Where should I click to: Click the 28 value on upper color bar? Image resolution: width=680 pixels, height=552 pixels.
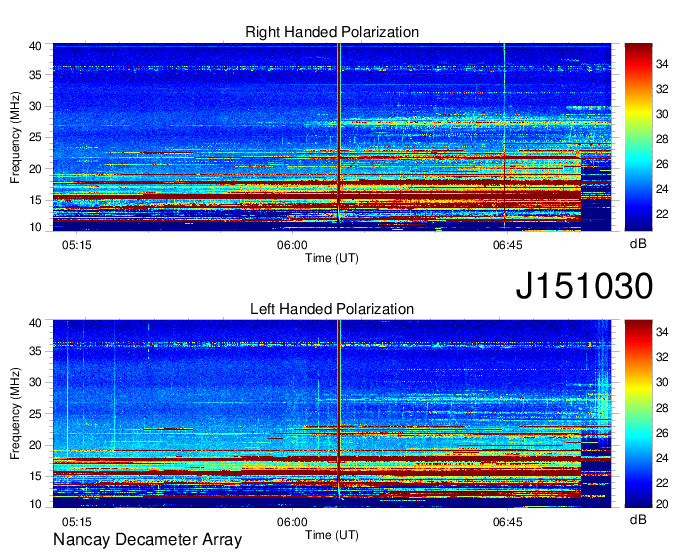tap(662, 139)
